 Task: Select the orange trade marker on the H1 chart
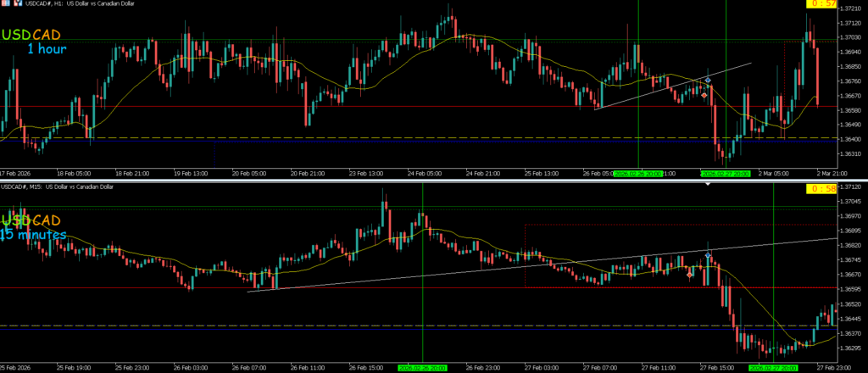point(704,96)
